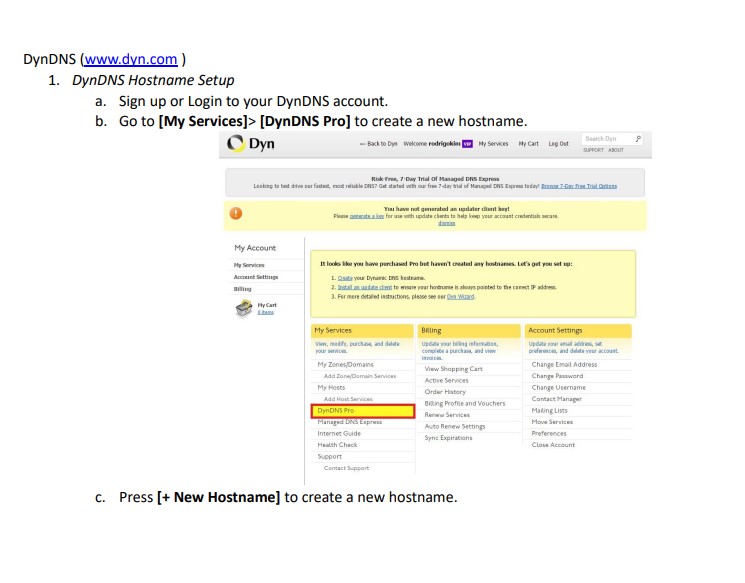This screenshot has width=745, height=583.
Task: Open the highlighted DynDNS Pro item
Action: (x=363, y=411)
